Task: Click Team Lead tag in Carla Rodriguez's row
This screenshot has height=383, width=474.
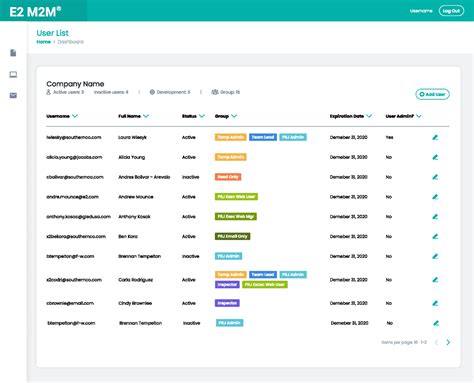Action: click(x=263, y=275)
